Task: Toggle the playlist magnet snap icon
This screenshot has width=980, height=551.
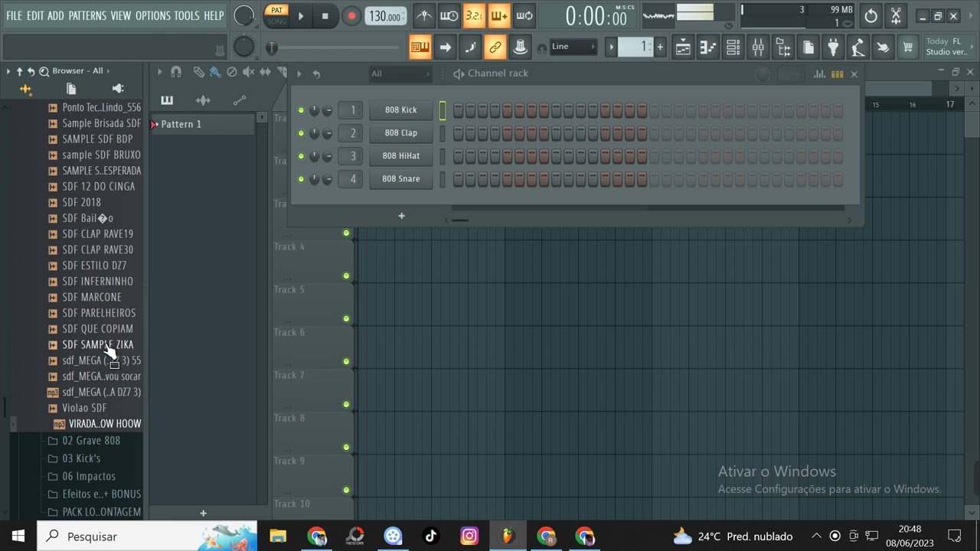Action: point(176,72)
